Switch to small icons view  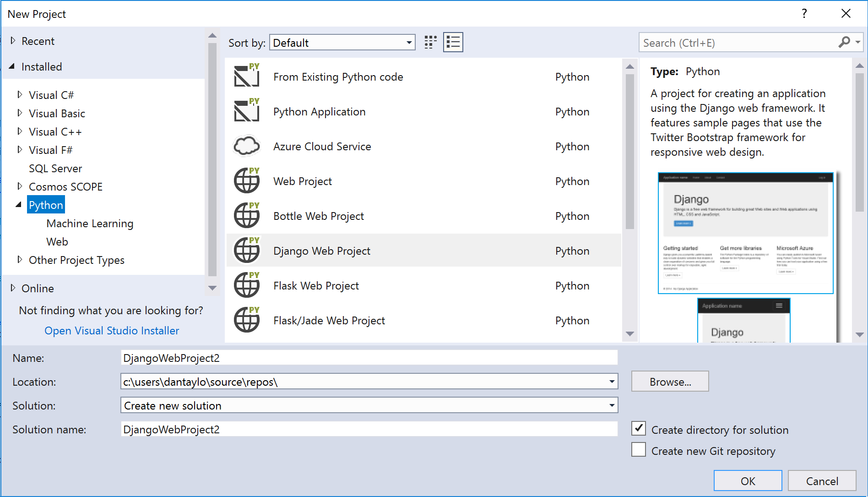tap(429, 42)
